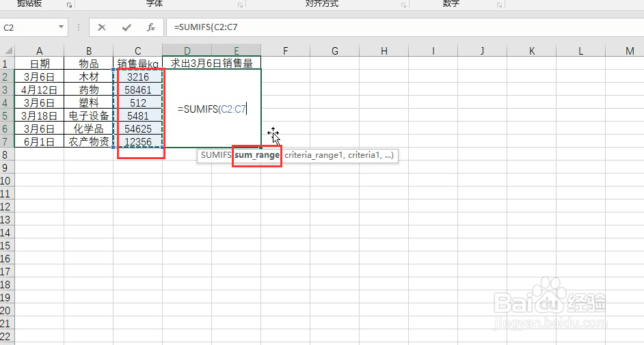Click the in-cell =SUMIFS(C2:C7 formula text
This screenshot has width=644, height=345.
tap(211, 109)
